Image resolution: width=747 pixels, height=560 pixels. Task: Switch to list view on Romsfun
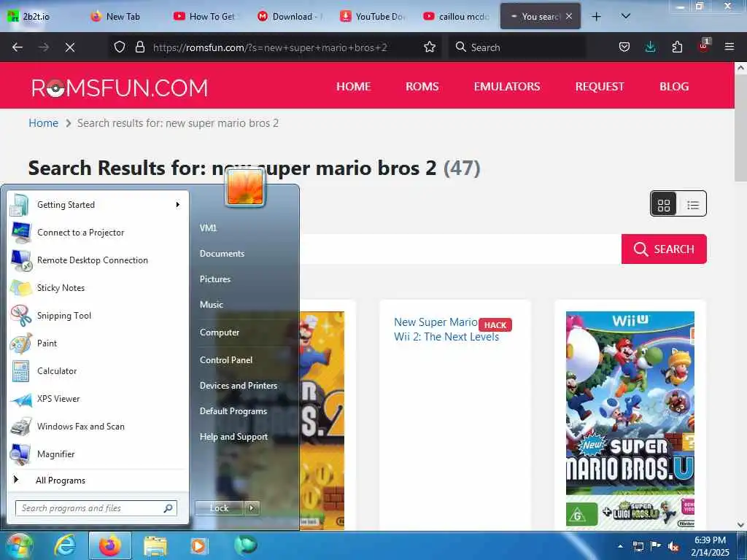(x=692, y=205)
